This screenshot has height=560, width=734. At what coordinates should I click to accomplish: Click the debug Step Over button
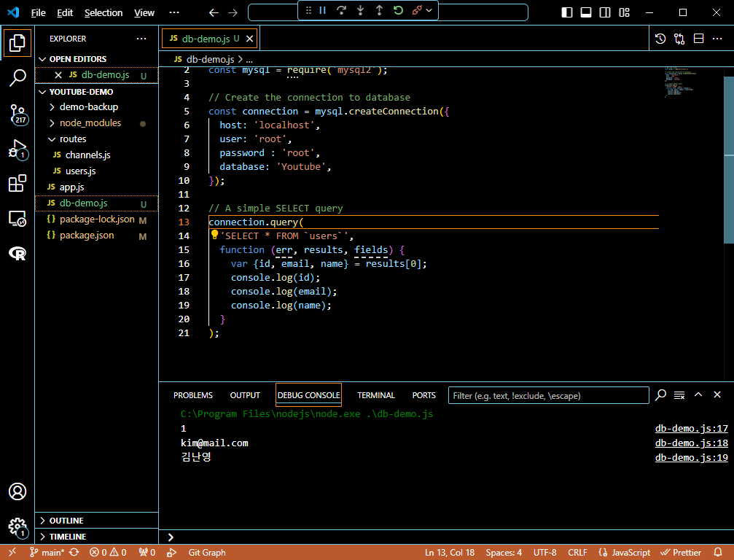(x=341, y=10)
